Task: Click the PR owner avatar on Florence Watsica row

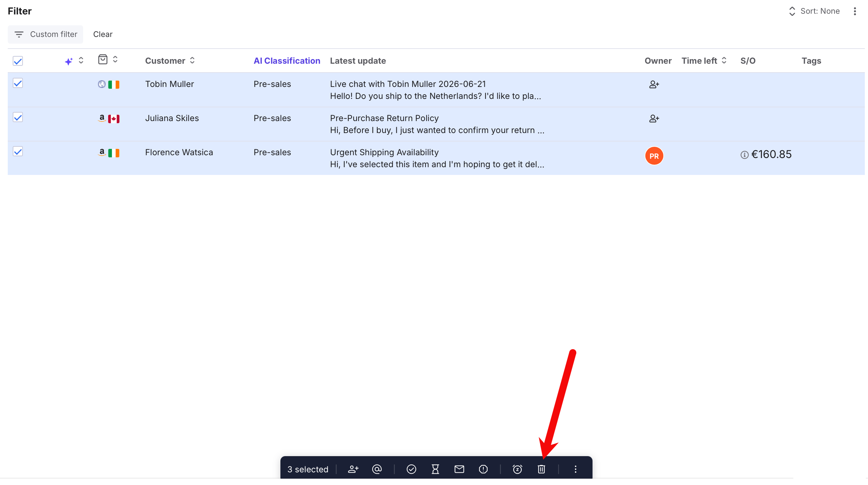Action: [x=654, y=156]
